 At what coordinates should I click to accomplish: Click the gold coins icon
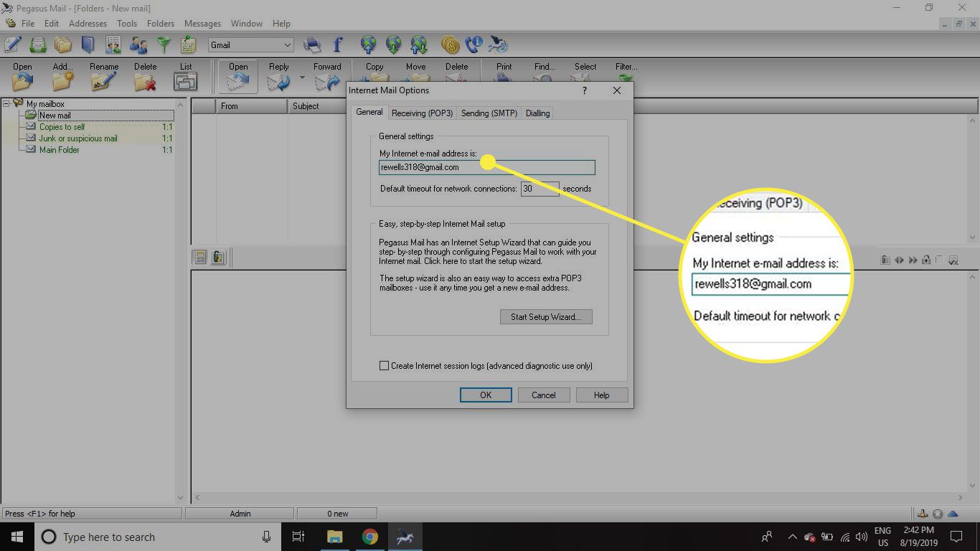[x=450, y=44]
